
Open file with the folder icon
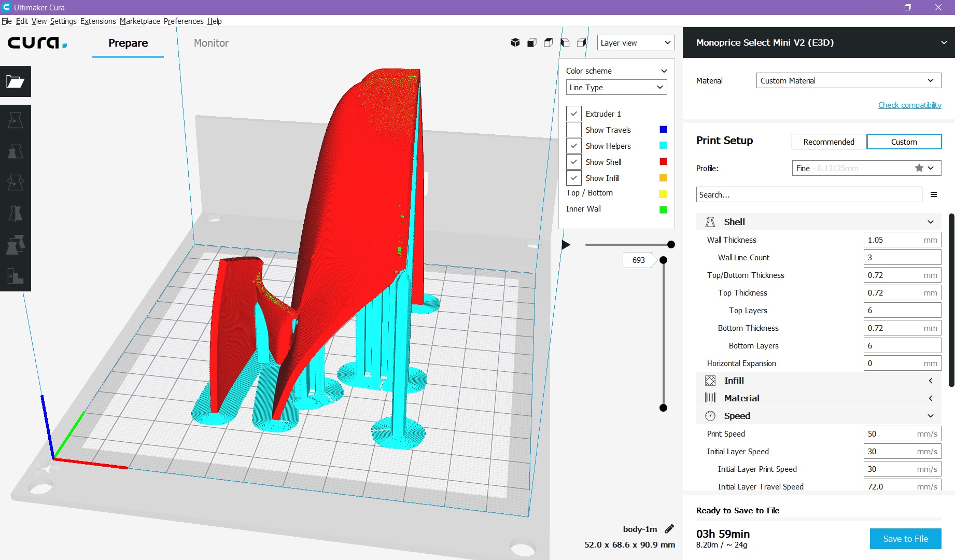(x=16, y=81)
